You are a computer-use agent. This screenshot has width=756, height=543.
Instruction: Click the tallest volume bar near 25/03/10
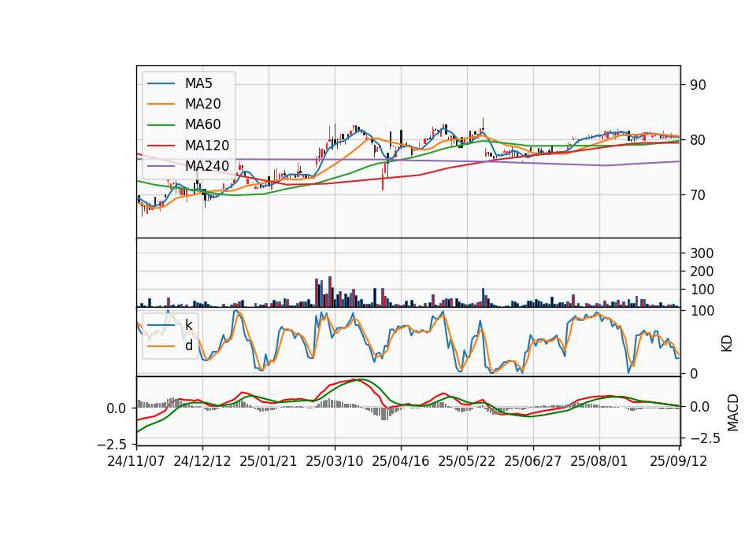point(330,291)
